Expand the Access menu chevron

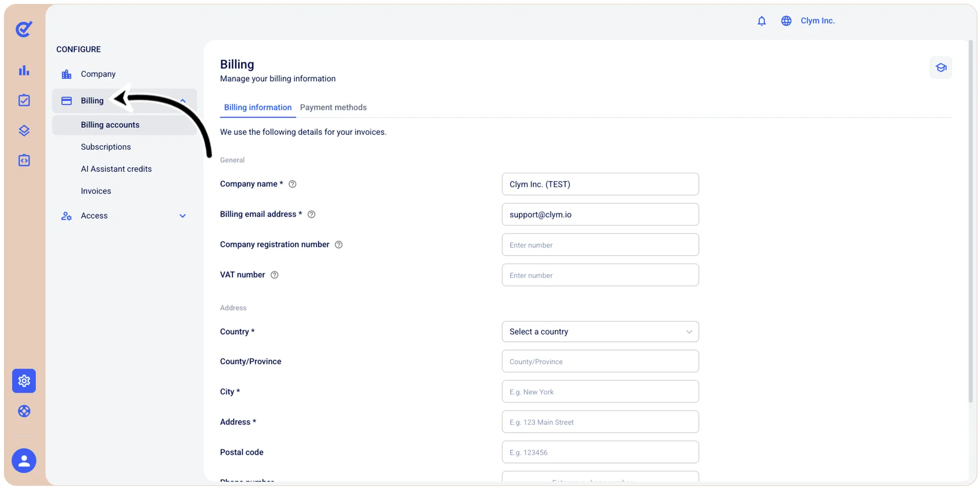pyautogui.click(x=183, y=216)
